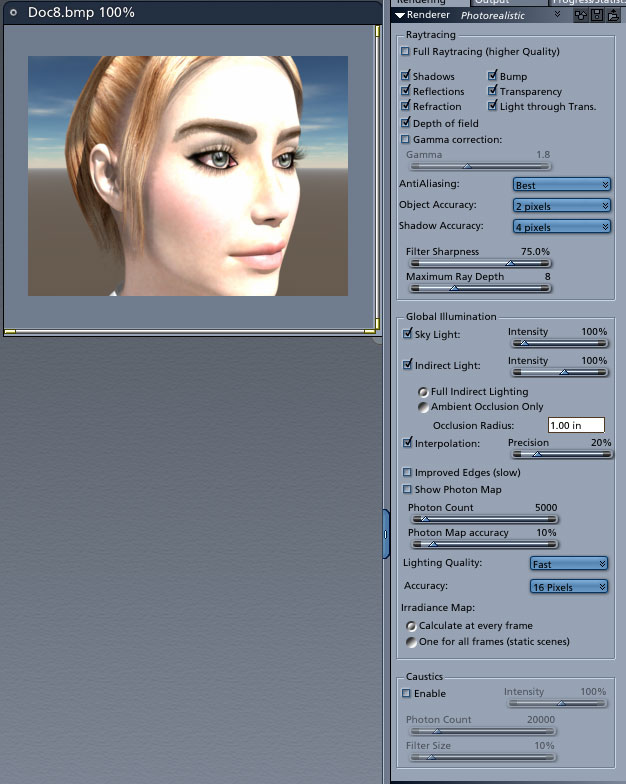Click the Filter Sharpness 75.0% value
The width and height of the screenshot is (626, 784).
click(535, 252)
